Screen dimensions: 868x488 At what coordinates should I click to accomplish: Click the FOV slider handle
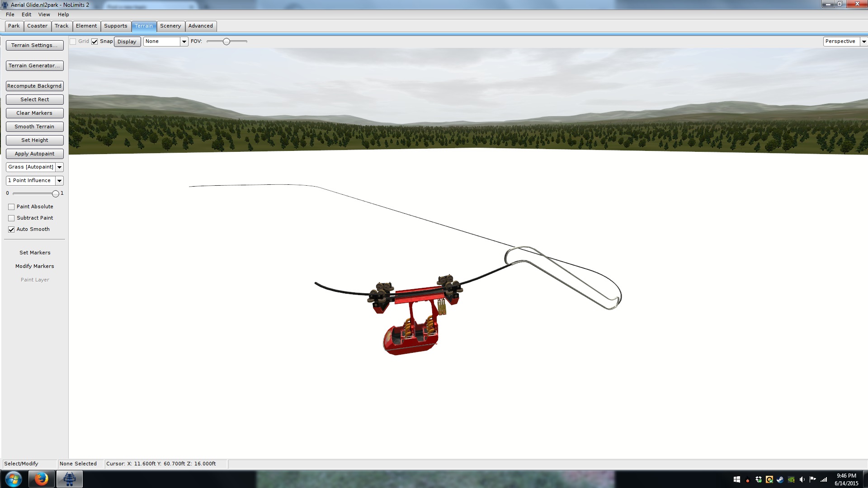(226, 42)
